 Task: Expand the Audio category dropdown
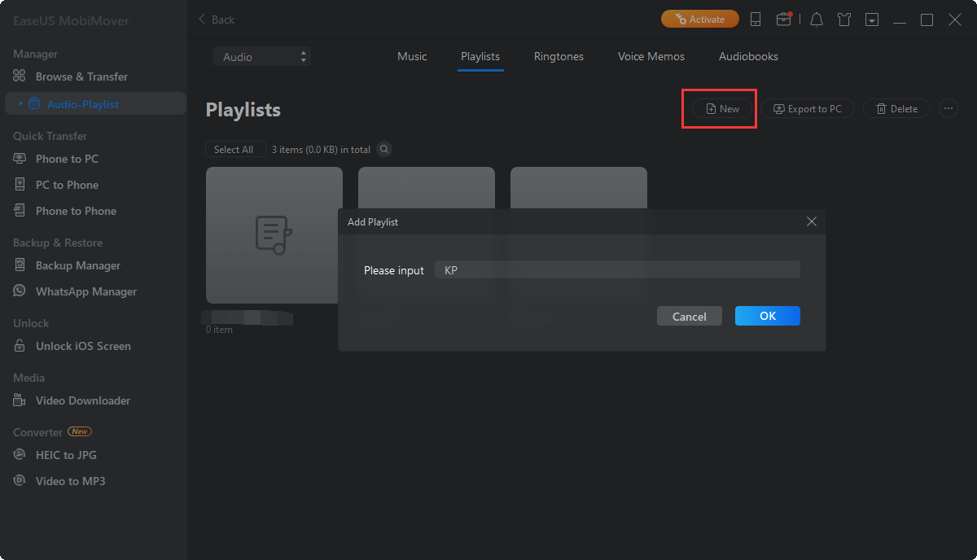point(261,57)
